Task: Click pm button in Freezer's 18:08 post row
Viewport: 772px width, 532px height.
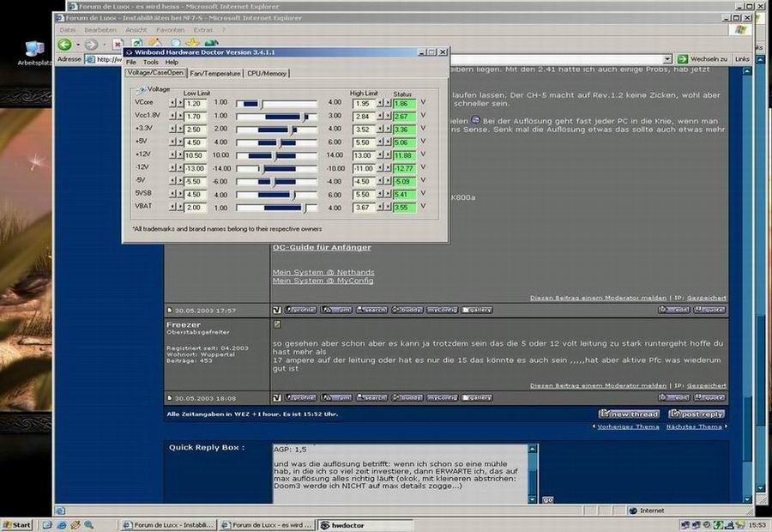Action: (336, 397)
